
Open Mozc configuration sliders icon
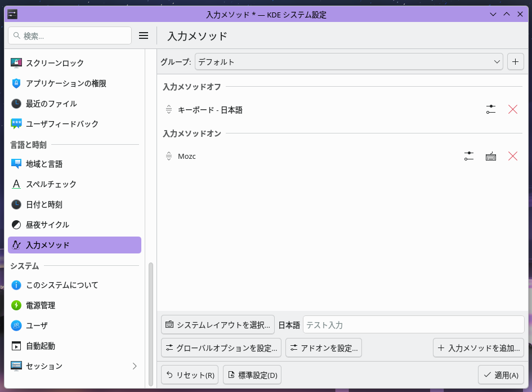468,156
